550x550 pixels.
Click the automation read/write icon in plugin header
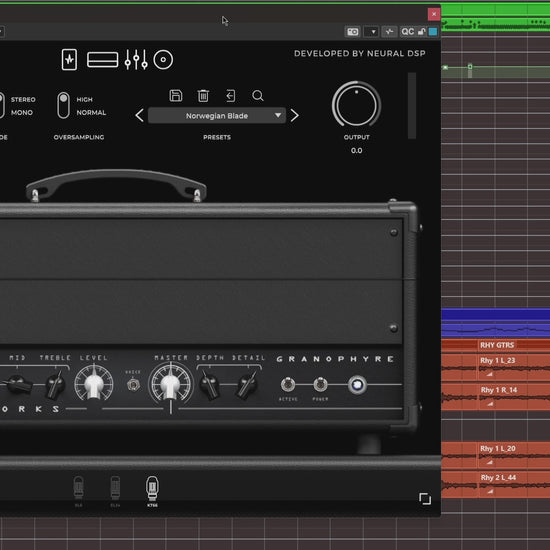[389, 32]
